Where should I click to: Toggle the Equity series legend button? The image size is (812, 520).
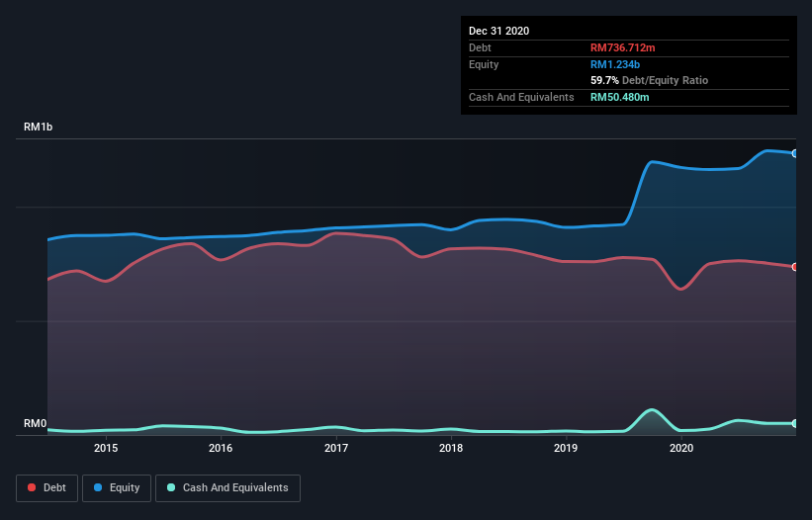click(117, 488)
